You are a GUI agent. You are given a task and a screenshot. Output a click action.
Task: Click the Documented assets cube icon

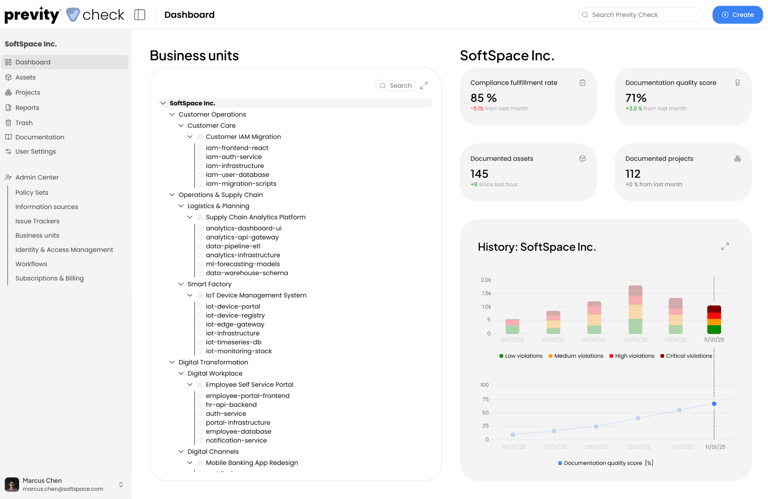[x=582, y=159]
